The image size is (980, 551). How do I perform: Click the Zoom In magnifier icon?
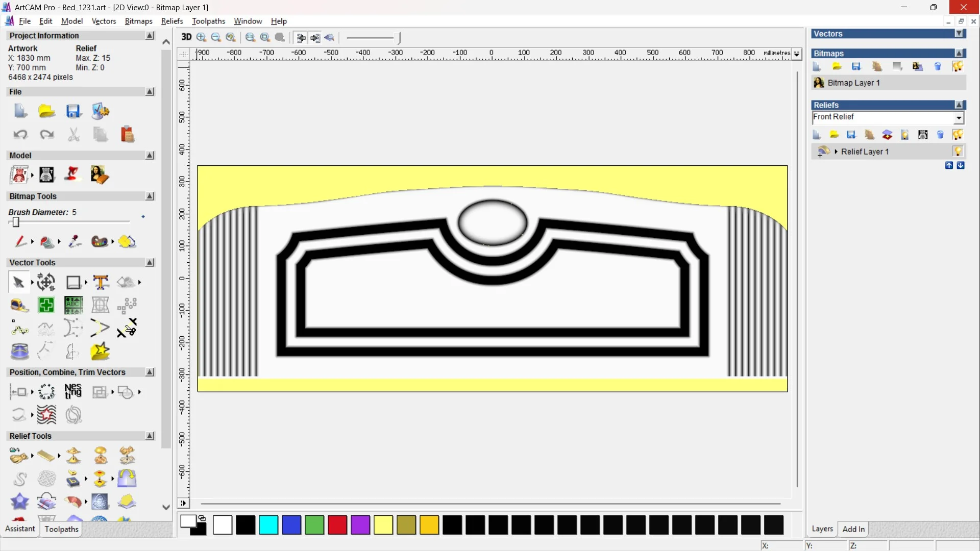point(201,37)
